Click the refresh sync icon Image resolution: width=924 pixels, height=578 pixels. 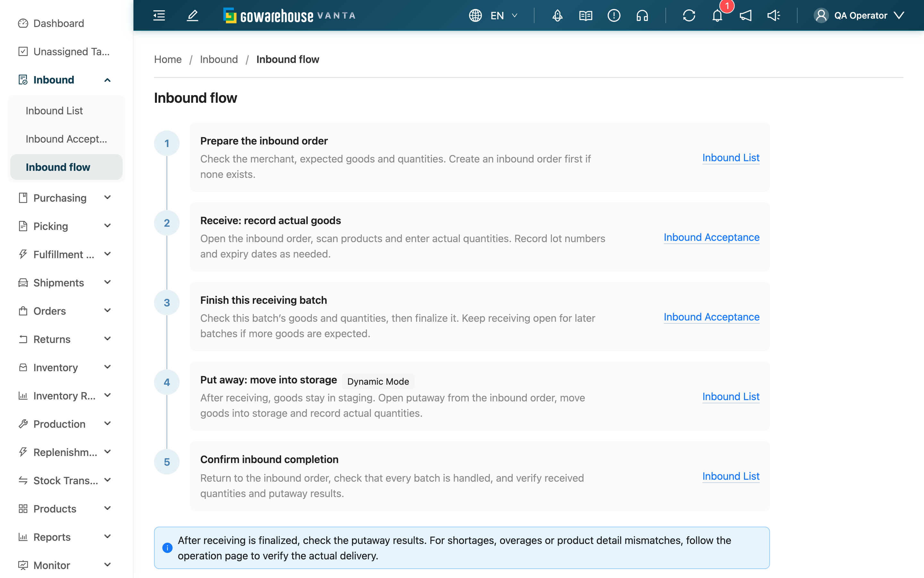coord(689,16)
